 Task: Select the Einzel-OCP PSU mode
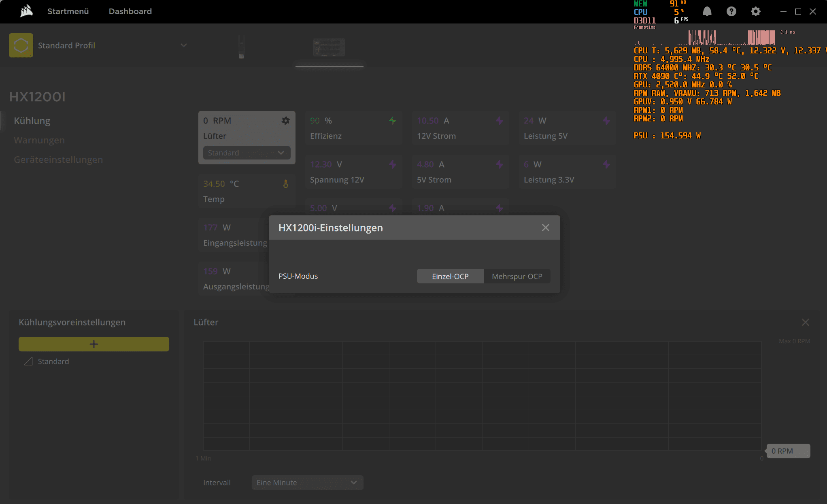click(x=450, y=276)
